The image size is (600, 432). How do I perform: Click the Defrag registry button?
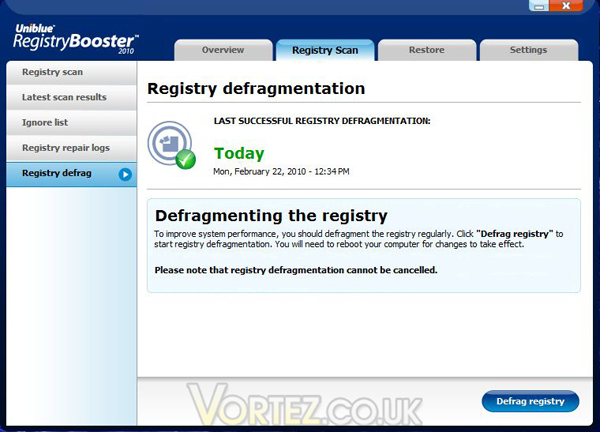(530, 401)
